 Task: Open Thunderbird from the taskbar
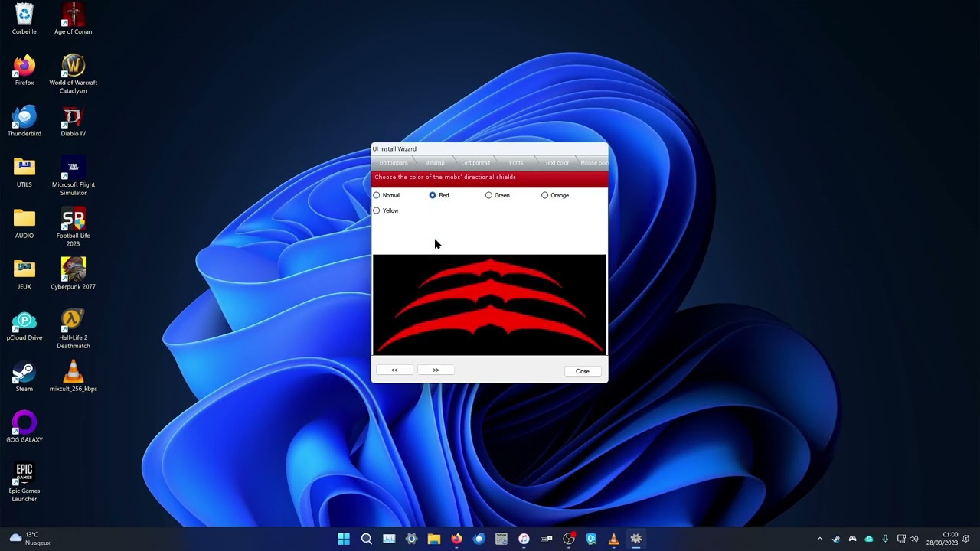click(x=479, y=539)
